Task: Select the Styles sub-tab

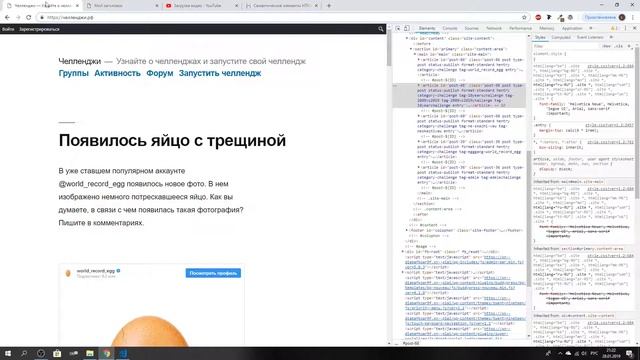Action: point(540,37)
